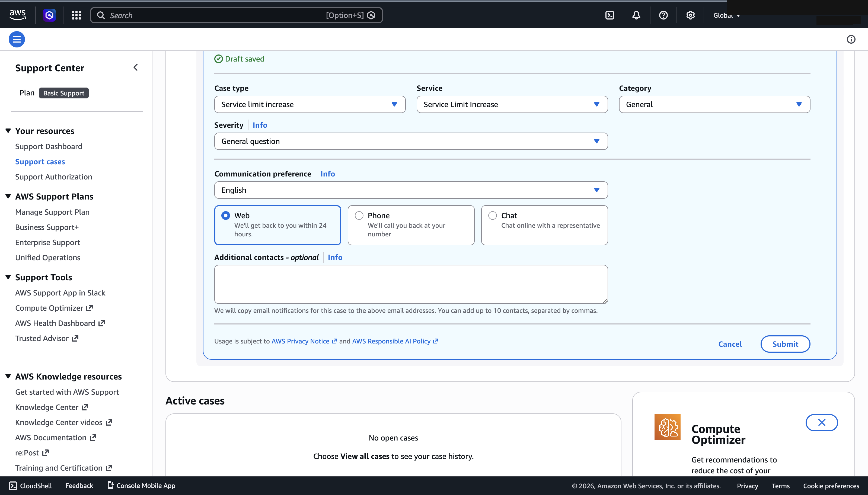This screenshot has width=868, height=495.
Task: Click the Additional contacts text area
Action: 411,284
